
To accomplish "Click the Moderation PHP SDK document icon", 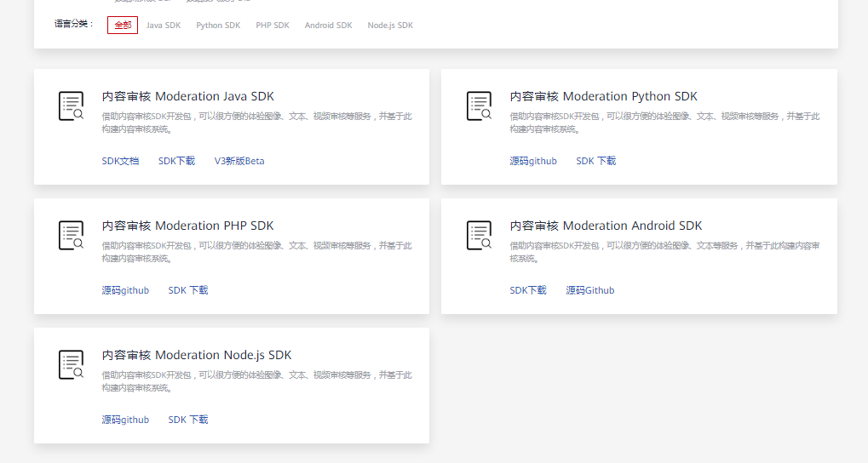I will coord(72,235).
